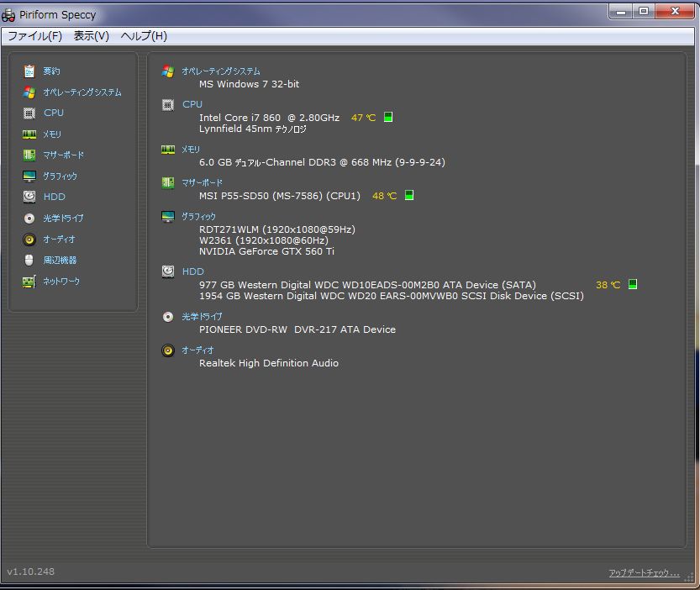Click the 光学ドライブ disc icon in sidebar
This screenshot has width=700, height=590.
point(29,218)
